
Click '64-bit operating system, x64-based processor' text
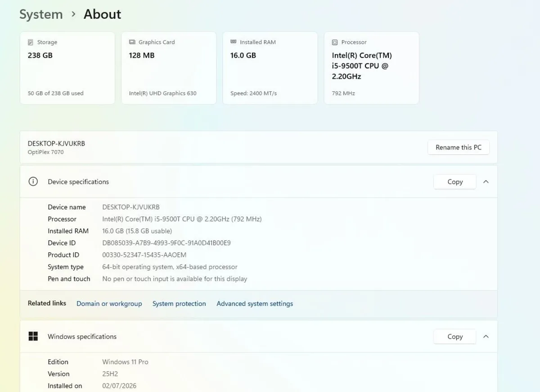pyautogui.click(x=170, y=267)
